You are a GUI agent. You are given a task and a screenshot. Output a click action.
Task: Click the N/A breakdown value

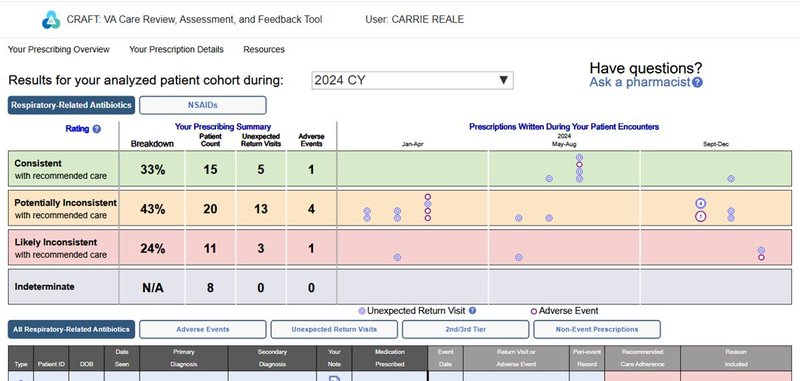pos(153,288)
